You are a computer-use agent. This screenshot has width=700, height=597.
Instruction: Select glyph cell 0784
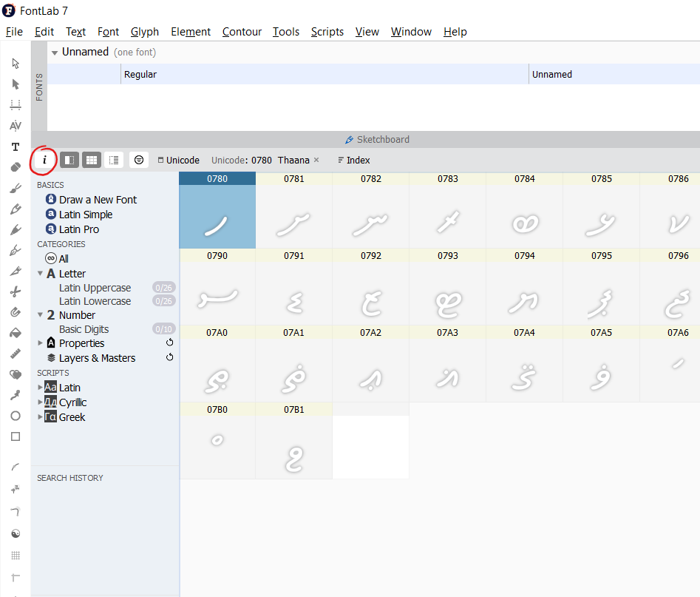click(x=525, y=210)
